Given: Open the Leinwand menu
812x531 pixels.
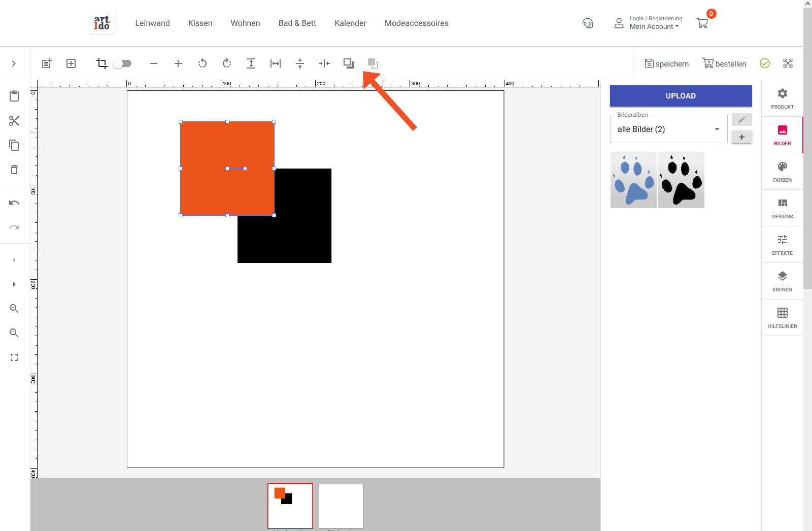Looking at the screenshot, I should point(152,23).
